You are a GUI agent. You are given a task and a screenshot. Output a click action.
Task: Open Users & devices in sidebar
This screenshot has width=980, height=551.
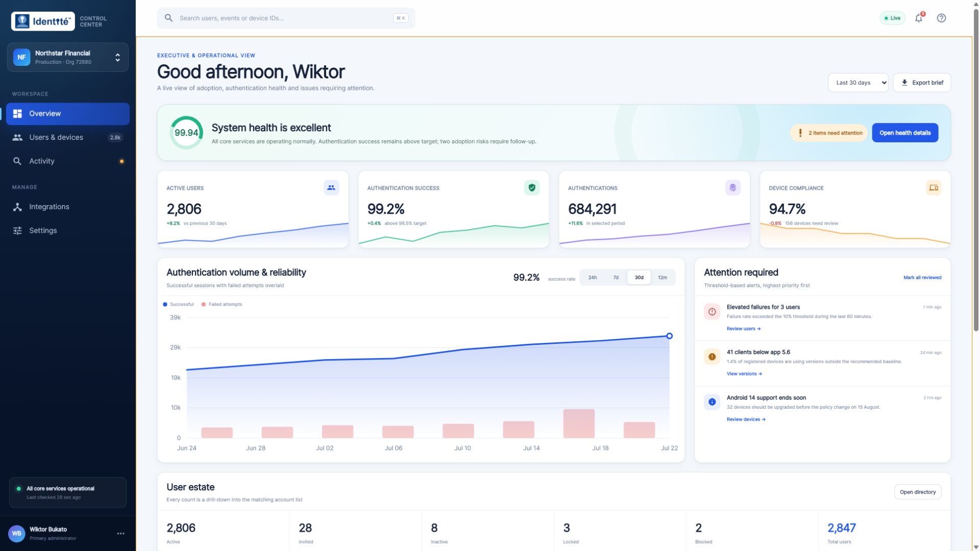67,137
